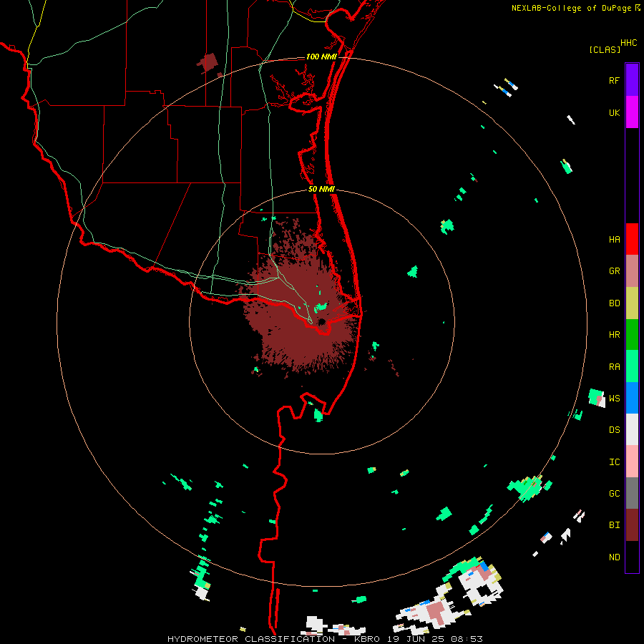
Task: Click the 'HYDROMETEOR CLASSIFICATION' title text
Action: point(251,639)
